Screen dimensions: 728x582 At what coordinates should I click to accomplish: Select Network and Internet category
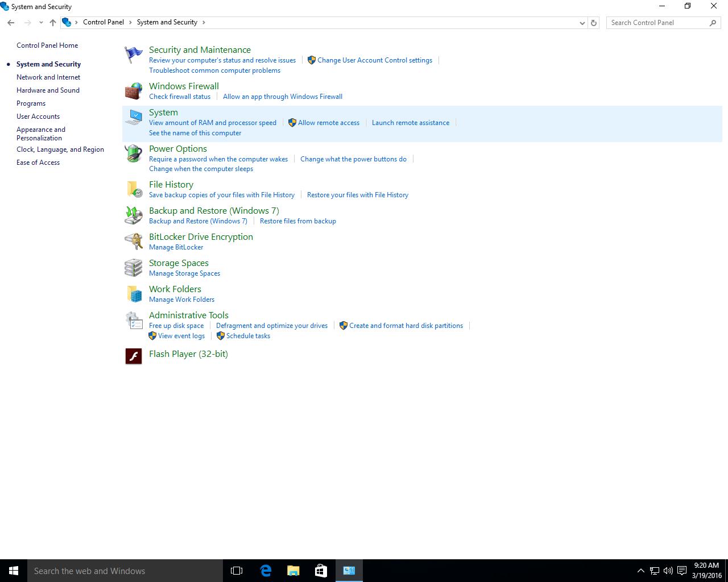click(x=48, y=77)
